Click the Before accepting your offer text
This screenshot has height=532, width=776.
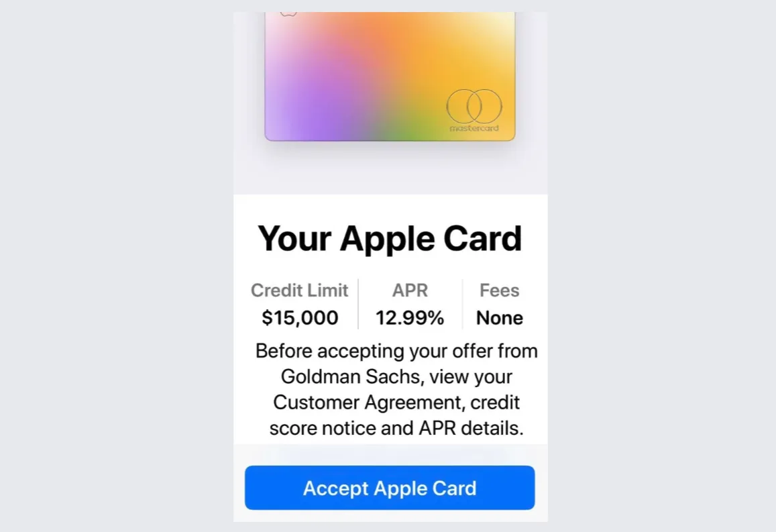coord(396,352)
